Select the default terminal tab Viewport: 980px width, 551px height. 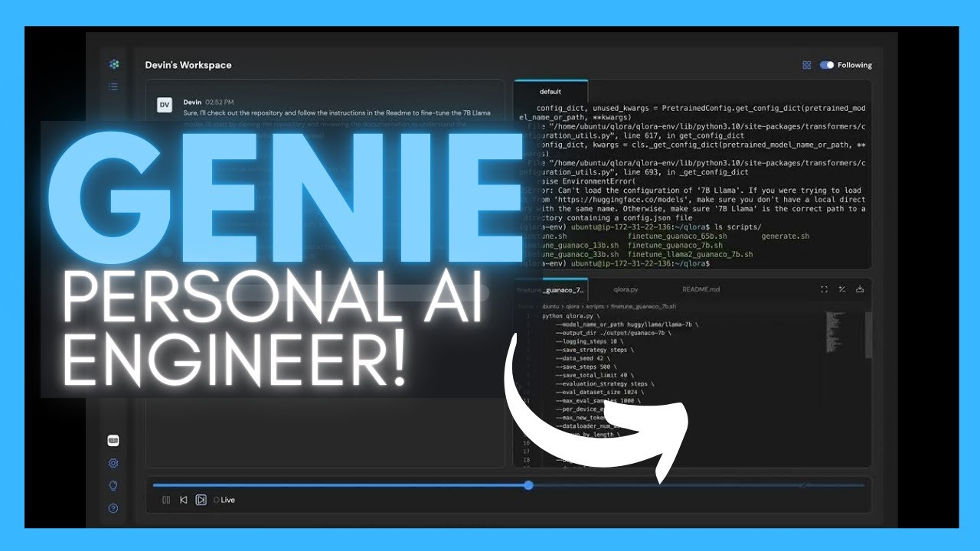pos(550,92)
